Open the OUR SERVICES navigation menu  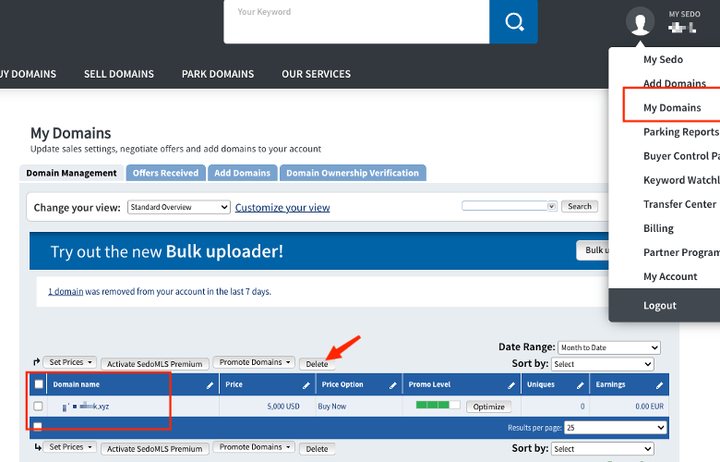[x=316, y=74]
